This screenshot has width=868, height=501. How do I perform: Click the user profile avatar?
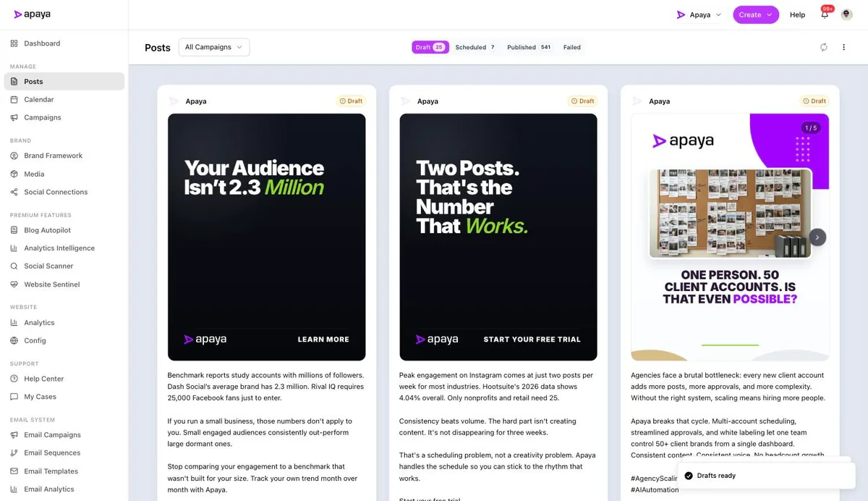coord(846,14)
